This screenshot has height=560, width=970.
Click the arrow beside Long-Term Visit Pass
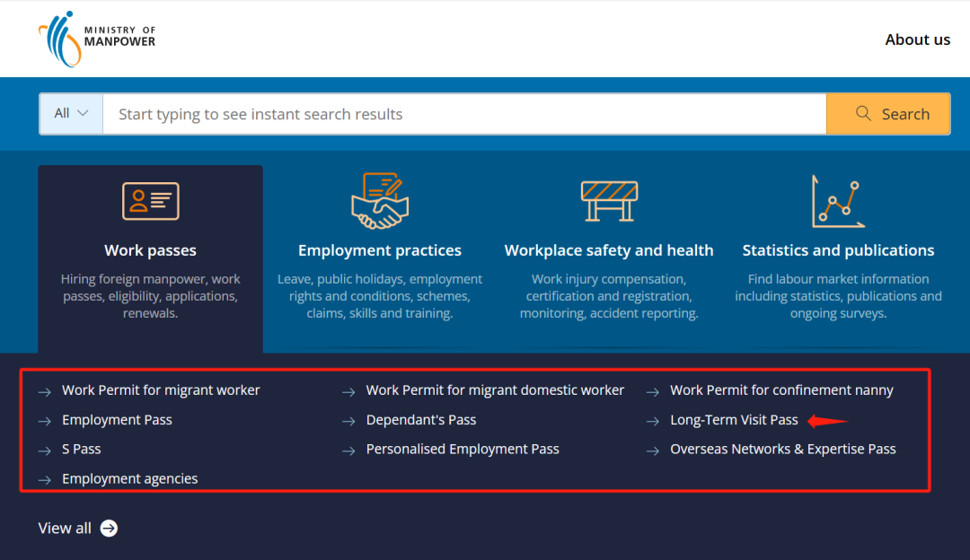[x=653, y=422]
